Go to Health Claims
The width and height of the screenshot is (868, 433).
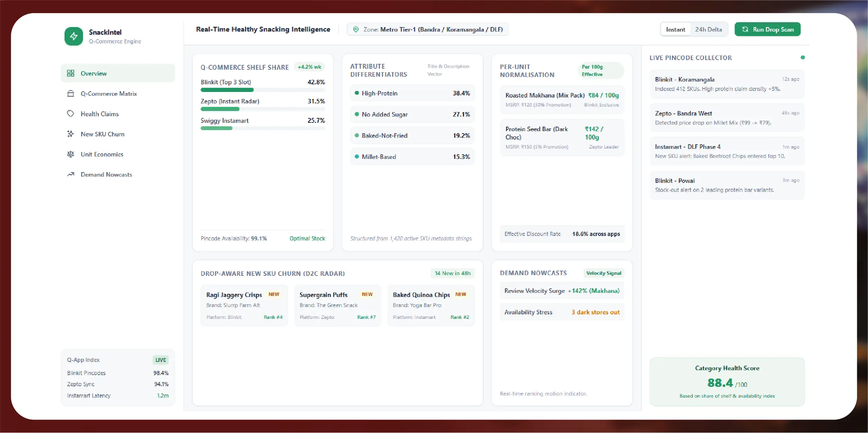tap(118, 114)
